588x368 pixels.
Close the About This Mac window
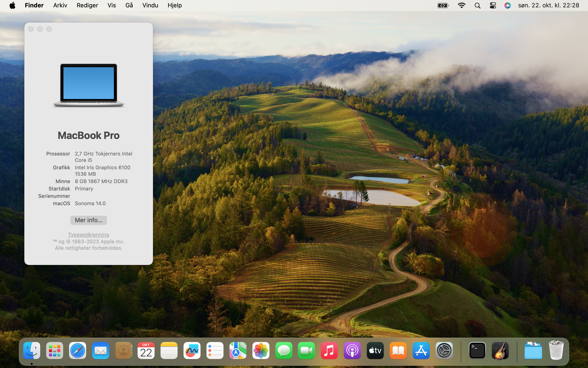(x=31, y=29)
